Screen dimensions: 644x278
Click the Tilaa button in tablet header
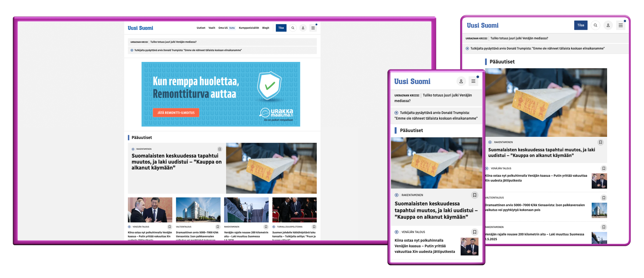tap(580, 25)
